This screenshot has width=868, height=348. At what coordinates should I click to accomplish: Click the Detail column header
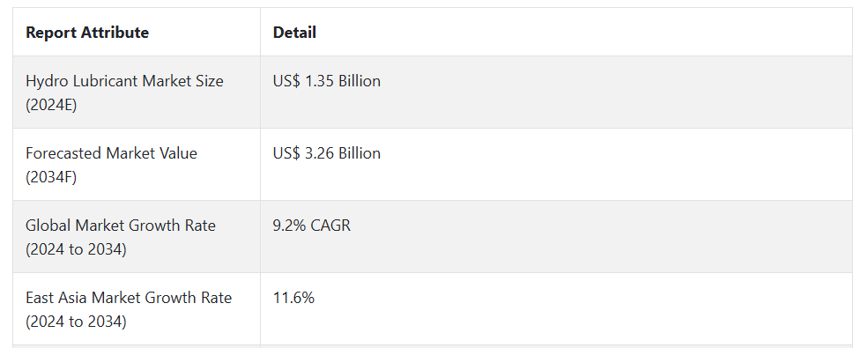pos(294,33)
